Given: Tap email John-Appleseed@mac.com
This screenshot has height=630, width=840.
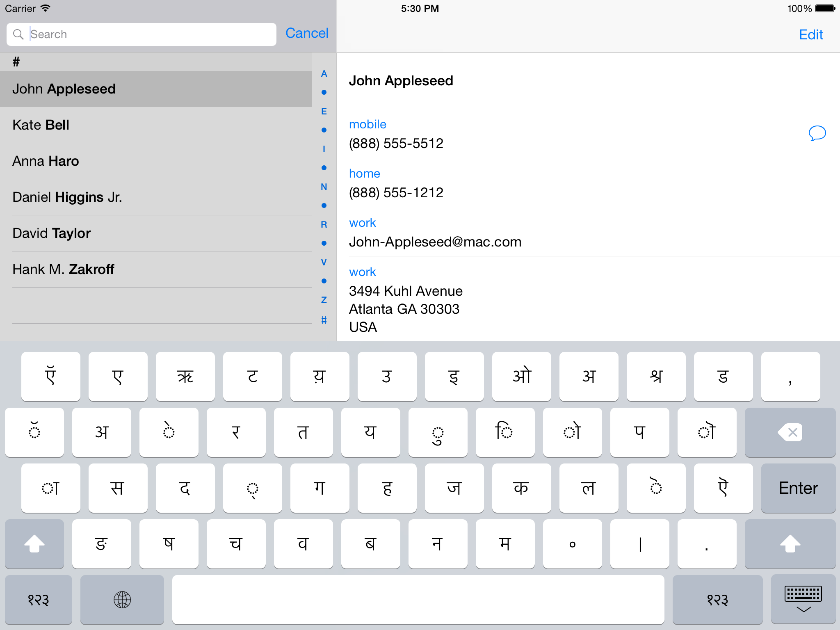Looking at the screenshot, I should point(435,242).
